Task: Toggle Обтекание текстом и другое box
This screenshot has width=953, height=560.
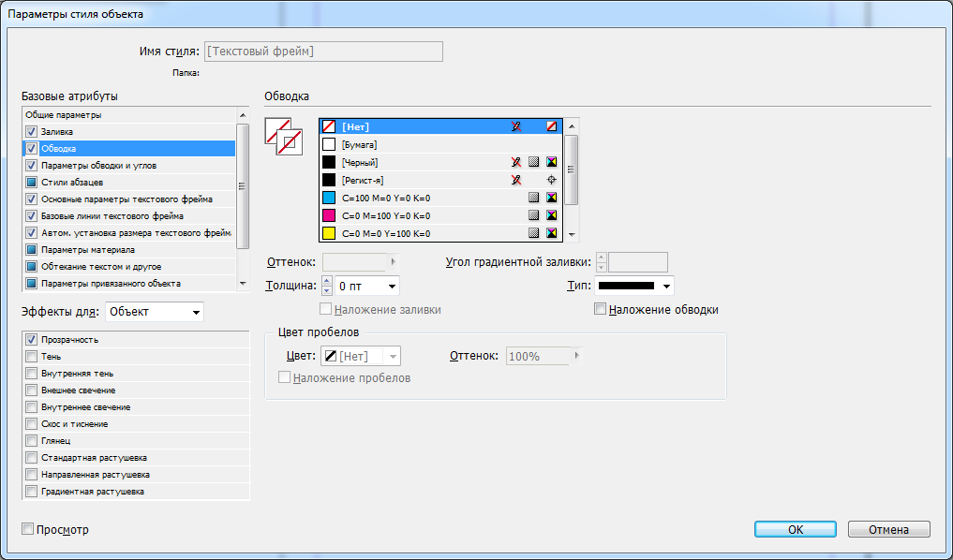Action: 32,267
